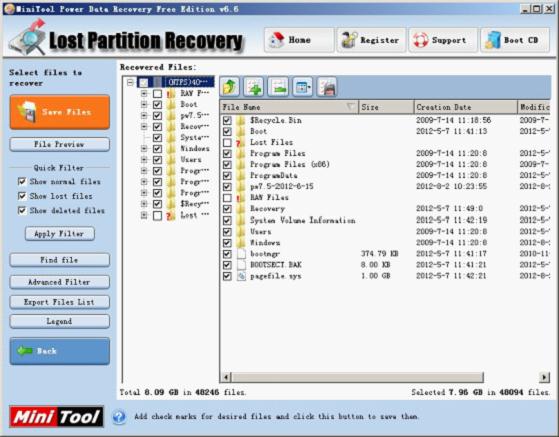Check the RAW Files row checkbox in list
Screen dimensions: 559x437
(227, 198)
